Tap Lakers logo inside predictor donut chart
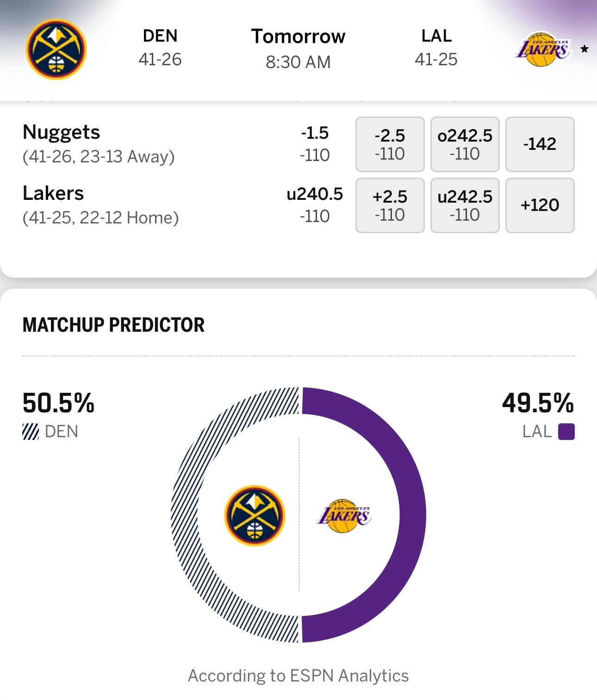Screen dimensions: 597x700 344,515
